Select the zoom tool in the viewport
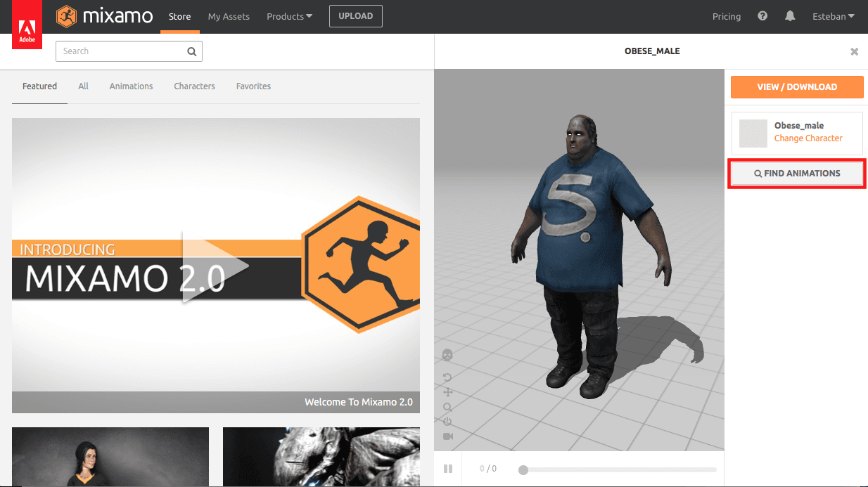This screenshot has height=487, width=868. coord(448,407)
